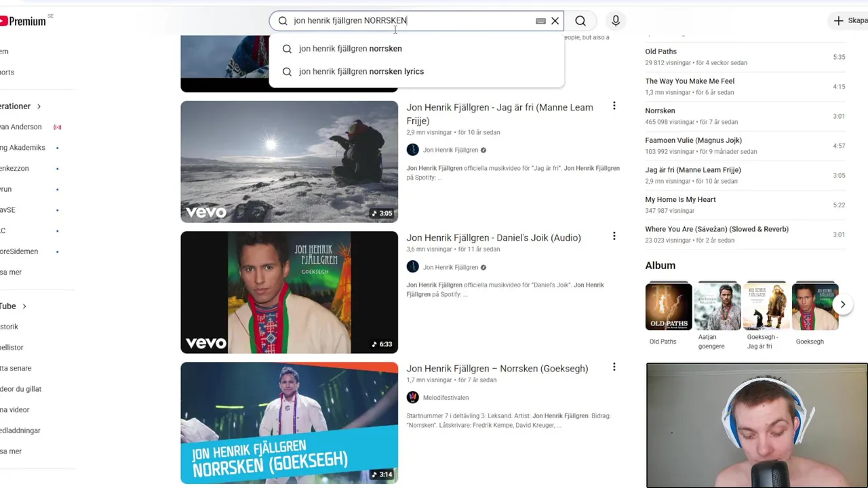Play 'Old Paths' track in the side list

click(745, 57)
